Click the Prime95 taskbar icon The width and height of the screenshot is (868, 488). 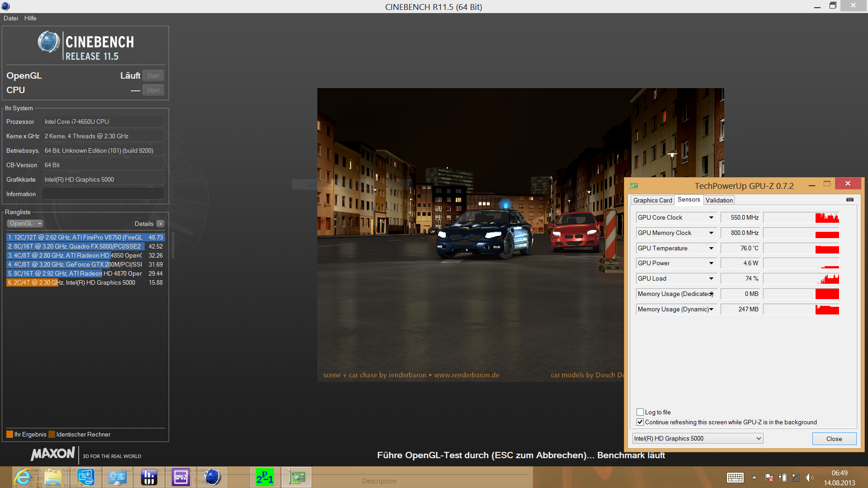(x=264, y=477)
